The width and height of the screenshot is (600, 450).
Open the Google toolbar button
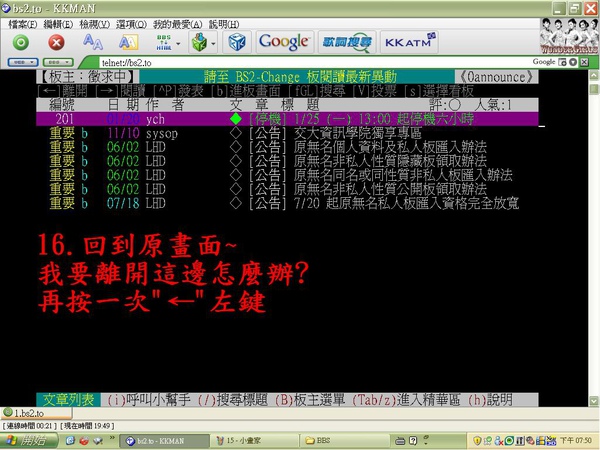click(284, 42)
